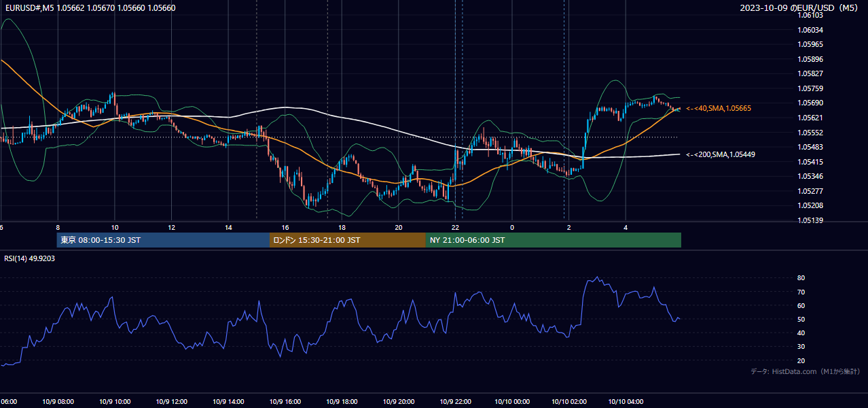Select the Tokyo session bar 08:00-15:30 JST

163,240
